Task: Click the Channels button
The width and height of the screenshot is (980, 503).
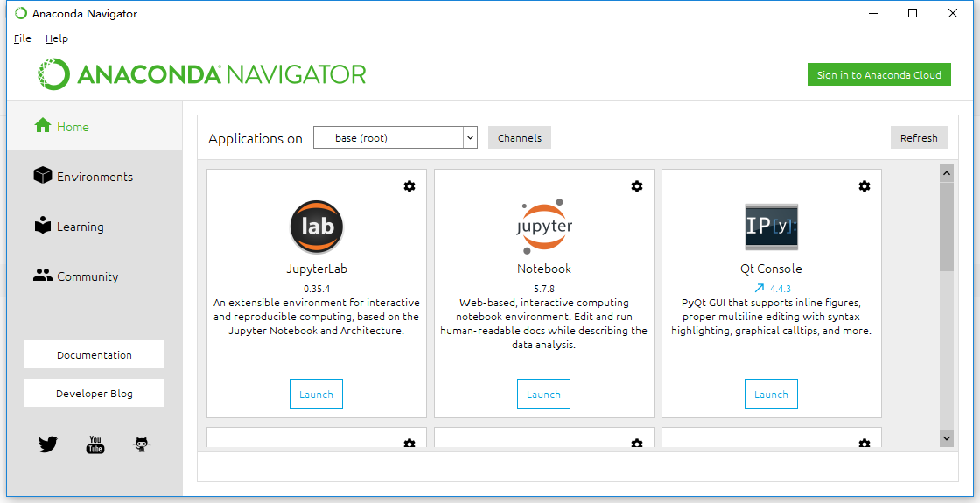Action: point(520,138)
